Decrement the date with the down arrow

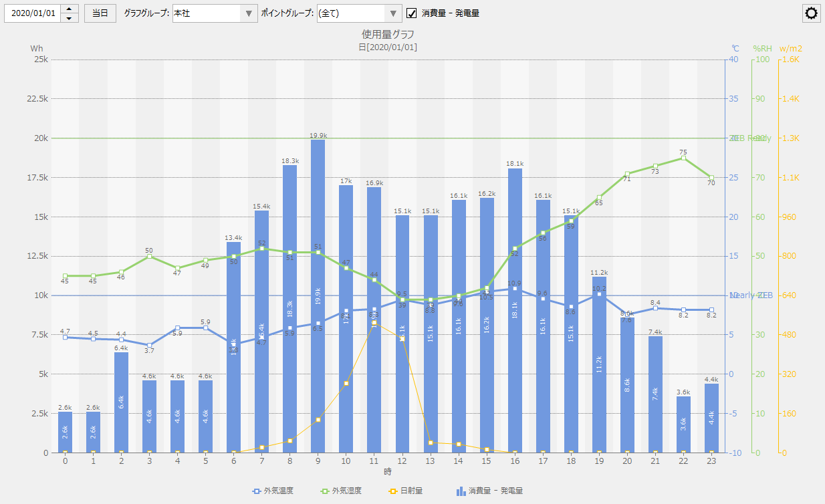pyautogui.click(x=70, y=18)
